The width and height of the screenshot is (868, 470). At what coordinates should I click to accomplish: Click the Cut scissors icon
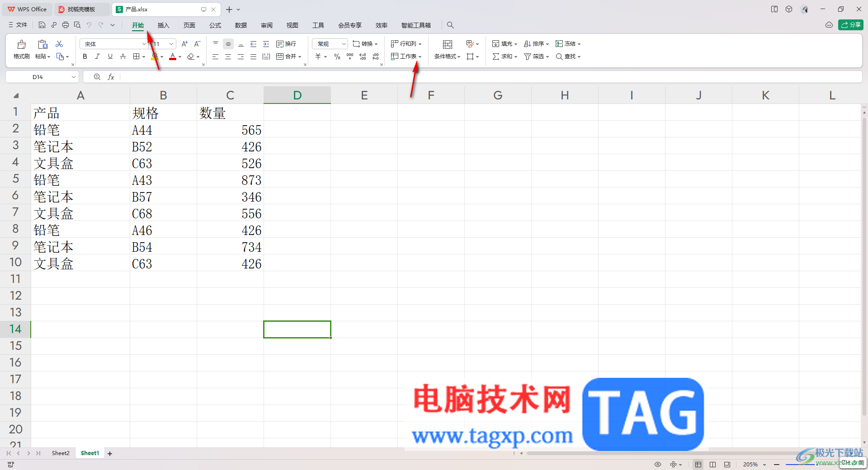[x=59, y=44]
